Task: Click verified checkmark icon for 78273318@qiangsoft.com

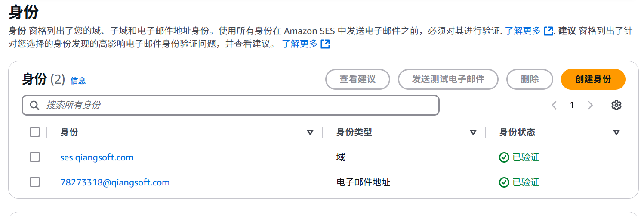Action: 504,182
